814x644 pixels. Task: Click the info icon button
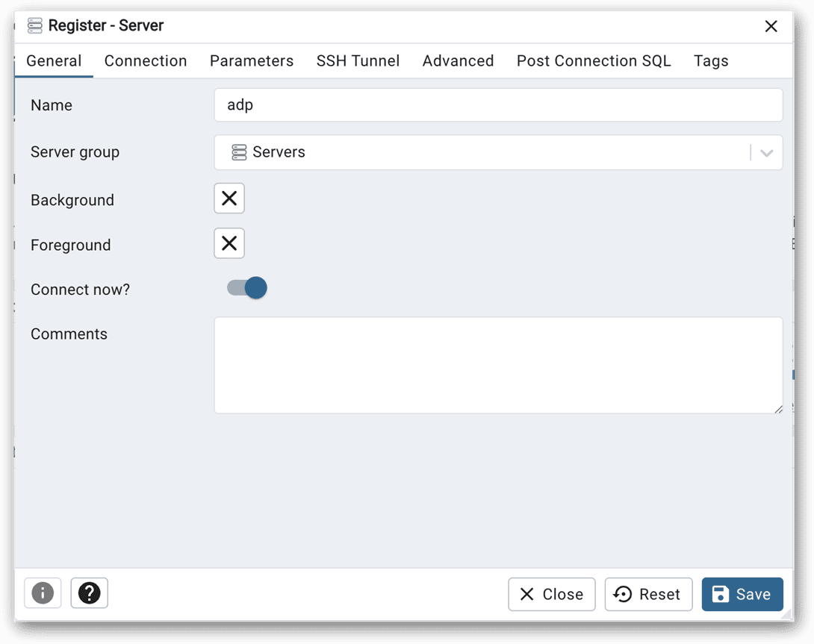click(43, 593)
